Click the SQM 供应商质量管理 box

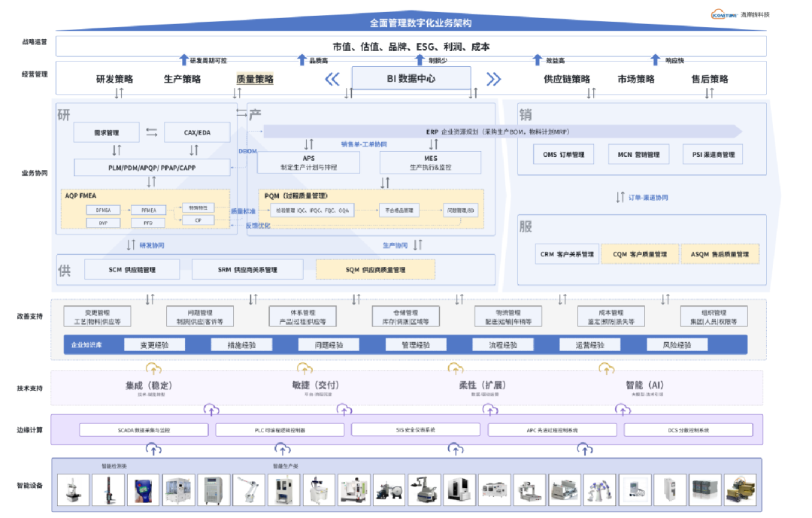[x=375, y=269]
